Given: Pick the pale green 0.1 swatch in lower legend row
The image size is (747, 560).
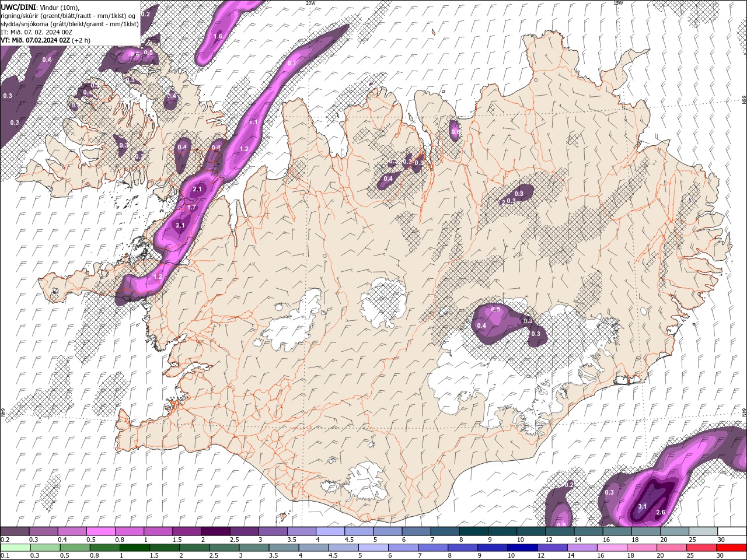Looking at the screenshot, I should (15, 548).
